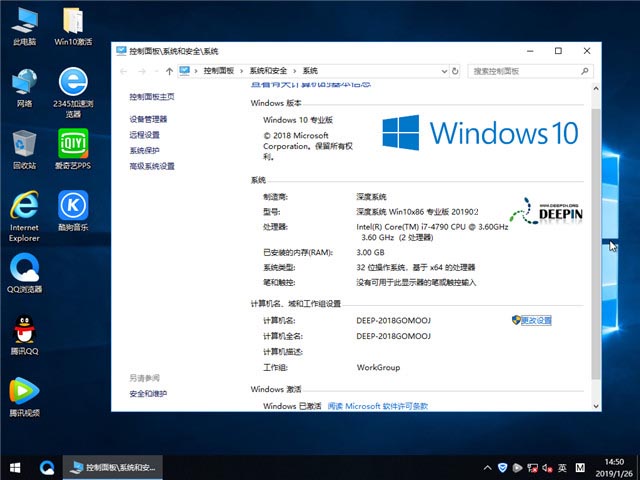This screenshot has height=480, width=640.
Task: Click the Up one level arrow
Action: (169, 71)
